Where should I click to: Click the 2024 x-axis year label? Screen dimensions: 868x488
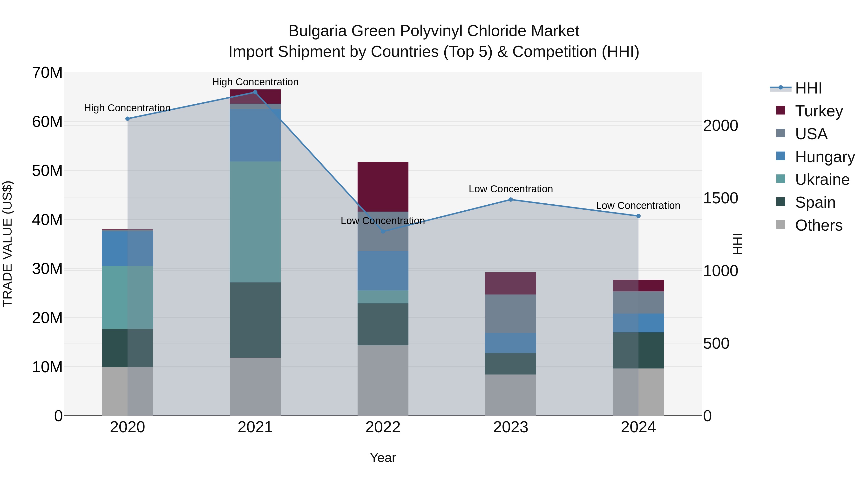(638, 427)
